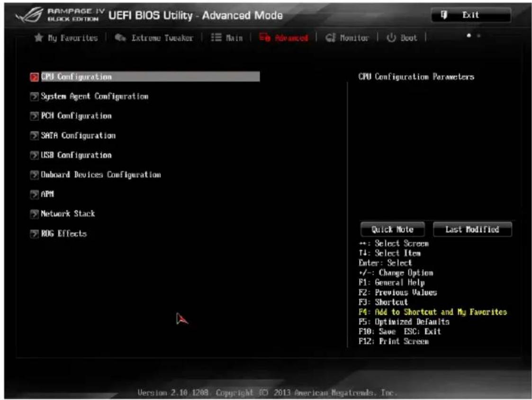Screen dimensions: 532x400
Task: Click the '+/-: Change Option' hint
Action: [396, 273]
